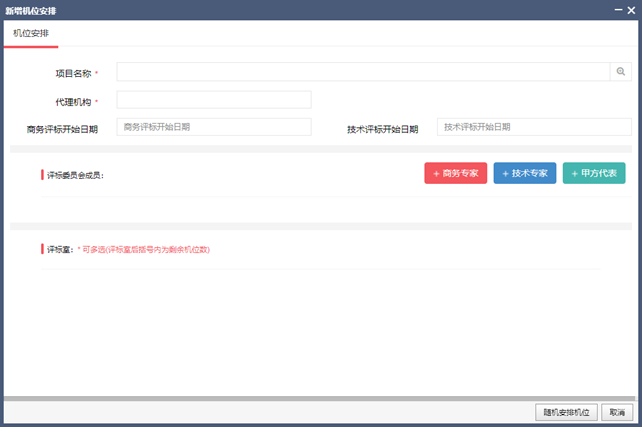
Task: Open the 技术评标开始日期 date field
Action: [533, 127]
